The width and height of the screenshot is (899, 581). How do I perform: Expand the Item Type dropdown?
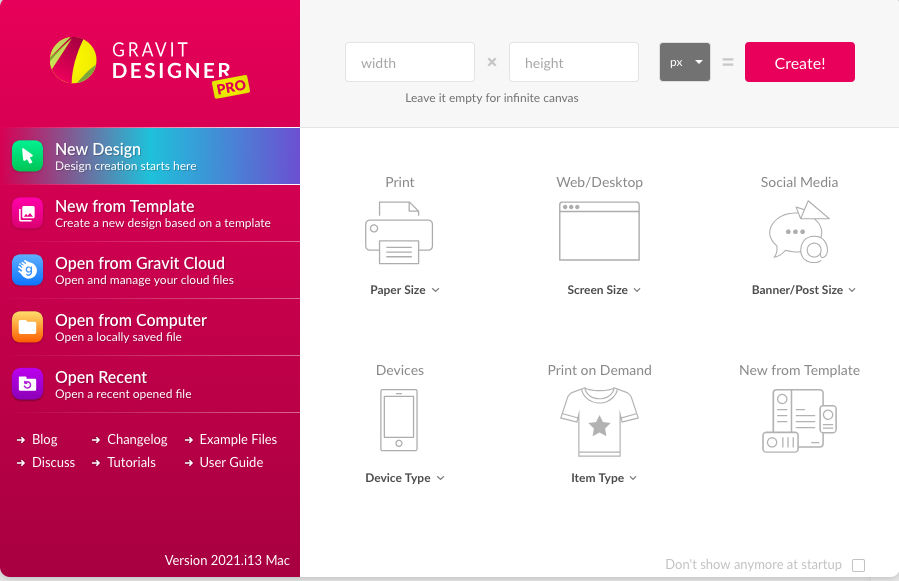point(604,478)
